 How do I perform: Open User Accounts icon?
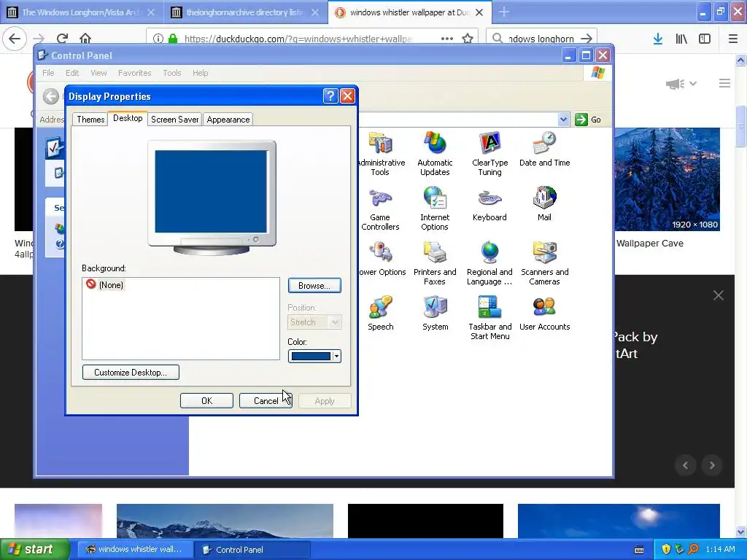544,314
